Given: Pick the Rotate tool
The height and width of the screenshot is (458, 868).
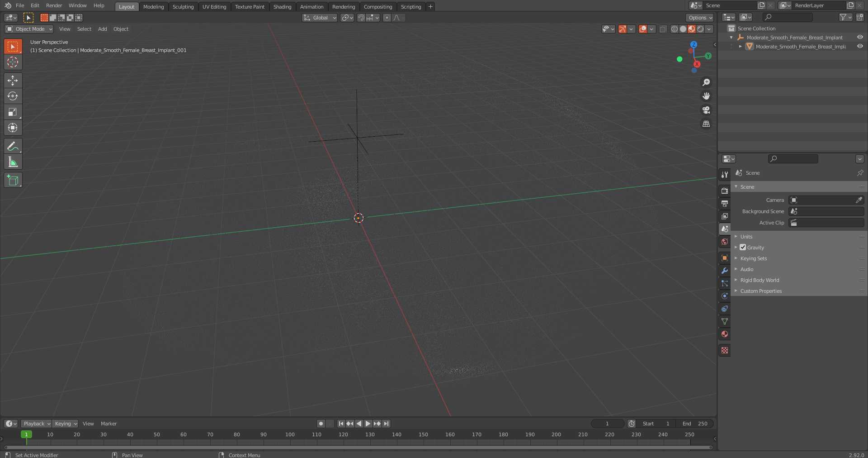Looking at the screenshot, I should [13, 96].
